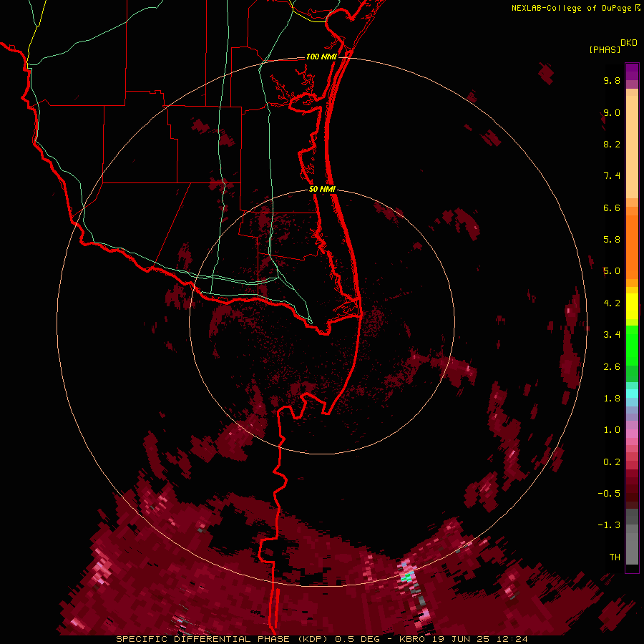Click the purple top segment of color bar
Viewport: 644px width, 644px height.
point(632,72)
